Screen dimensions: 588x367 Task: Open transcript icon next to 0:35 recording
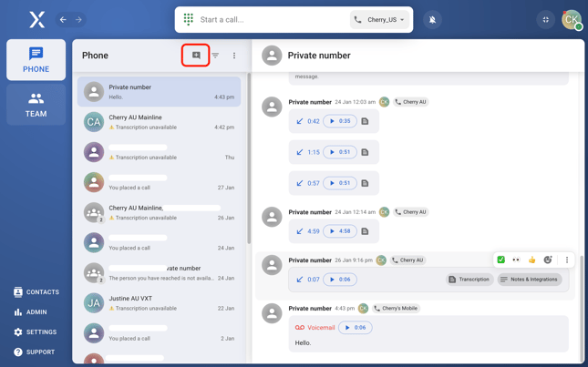click(366, 121)
